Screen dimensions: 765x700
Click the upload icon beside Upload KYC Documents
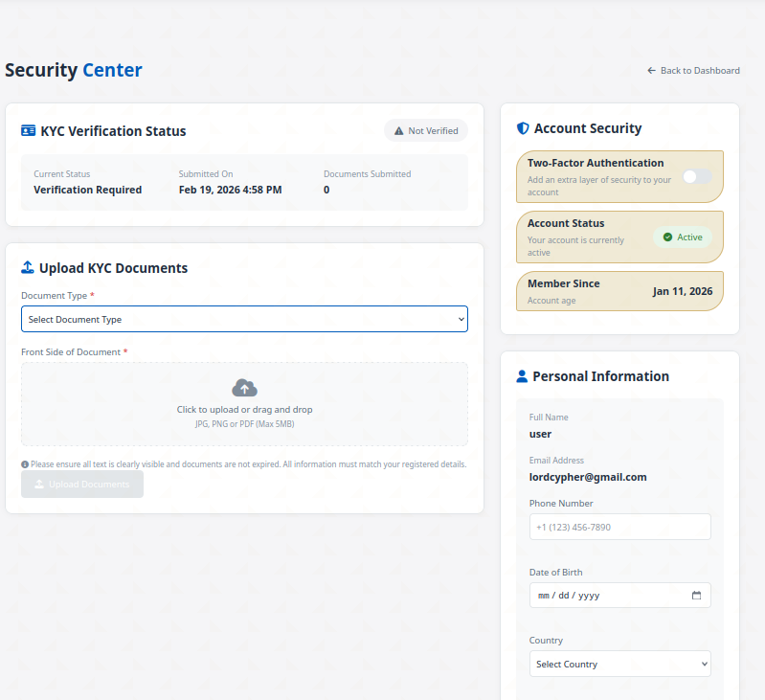28,267
